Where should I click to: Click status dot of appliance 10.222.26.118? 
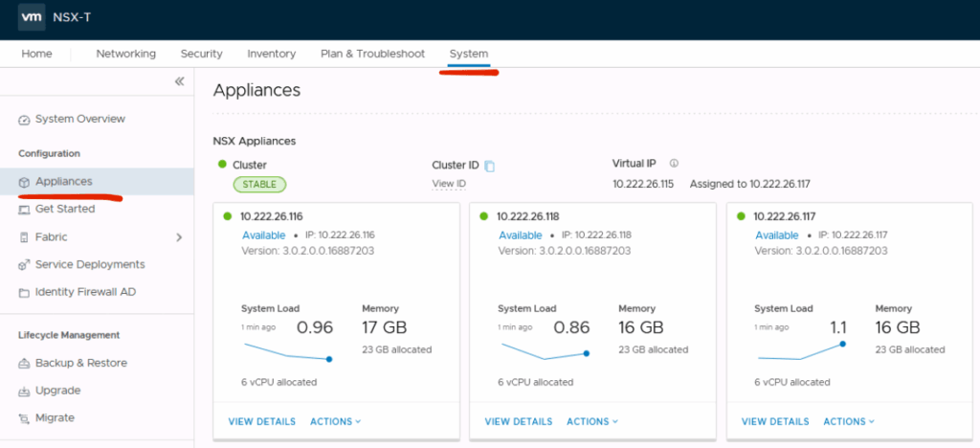(x=483, y=216)
